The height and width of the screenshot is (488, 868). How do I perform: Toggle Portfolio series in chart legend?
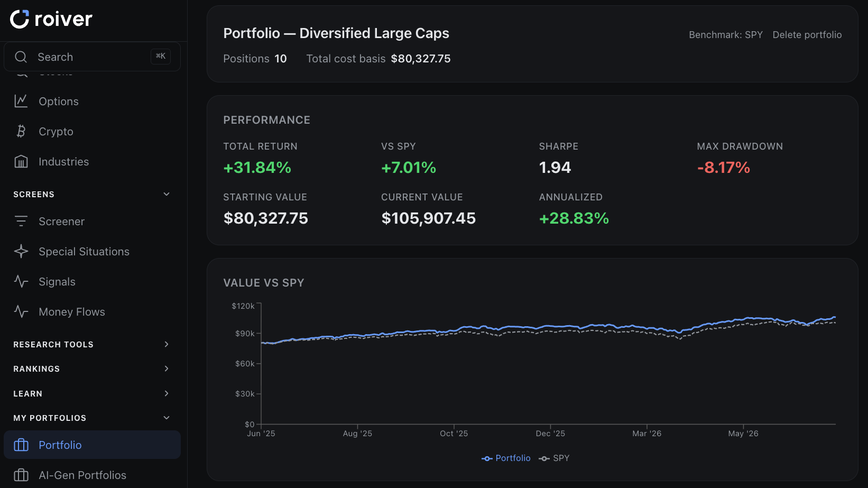point(506,458)
